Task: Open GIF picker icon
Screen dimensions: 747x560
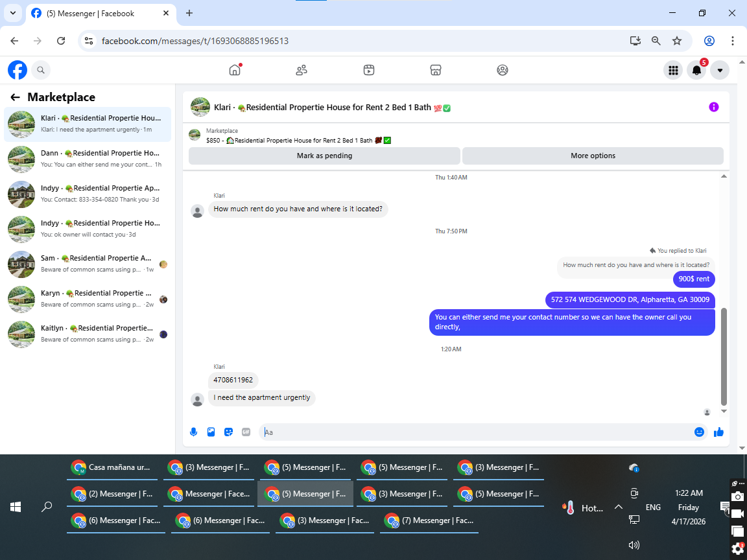Action: (x=246, y=432)
